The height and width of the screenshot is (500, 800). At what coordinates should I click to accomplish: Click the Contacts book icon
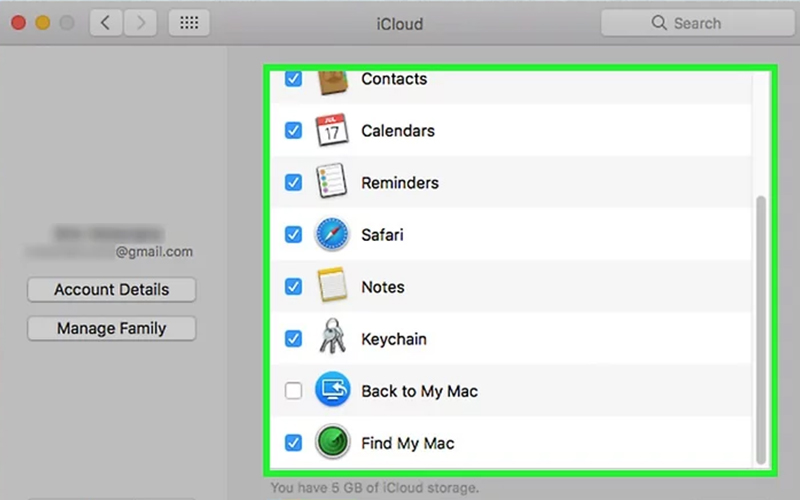click(331, 80)
